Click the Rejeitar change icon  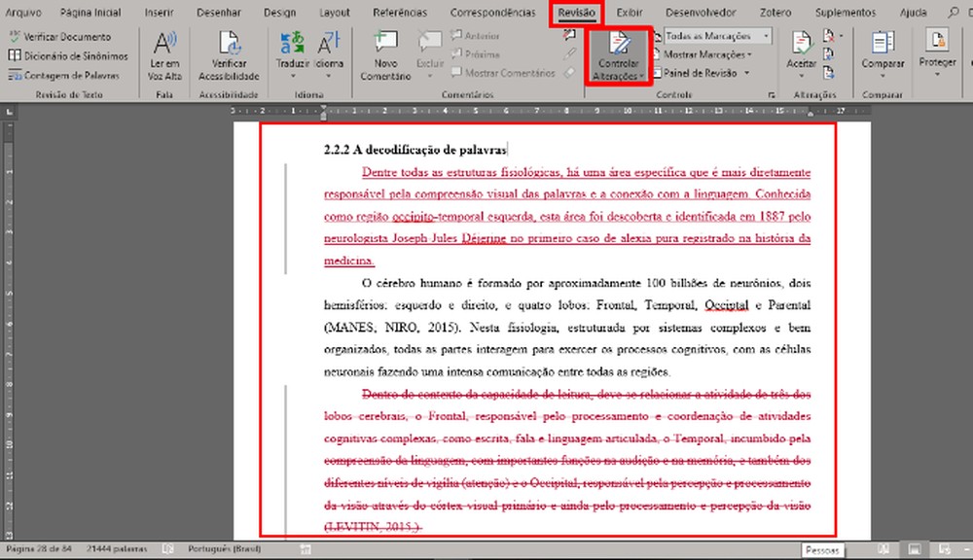point(828,36)
